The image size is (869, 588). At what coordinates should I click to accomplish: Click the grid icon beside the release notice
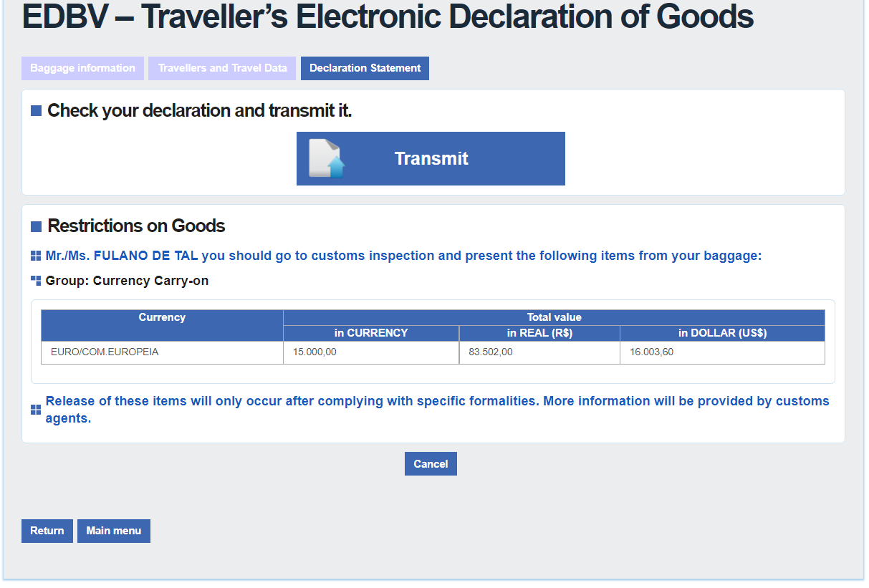click(x=36, y=410)
